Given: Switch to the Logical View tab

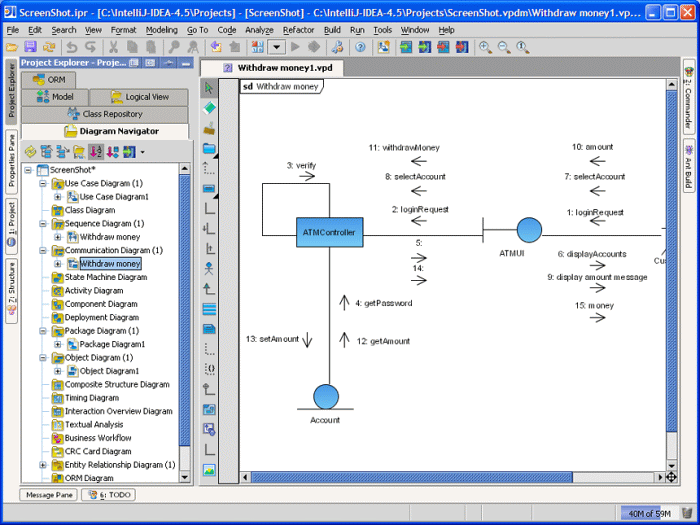Looking at the screenshot, I should [139, 97].
